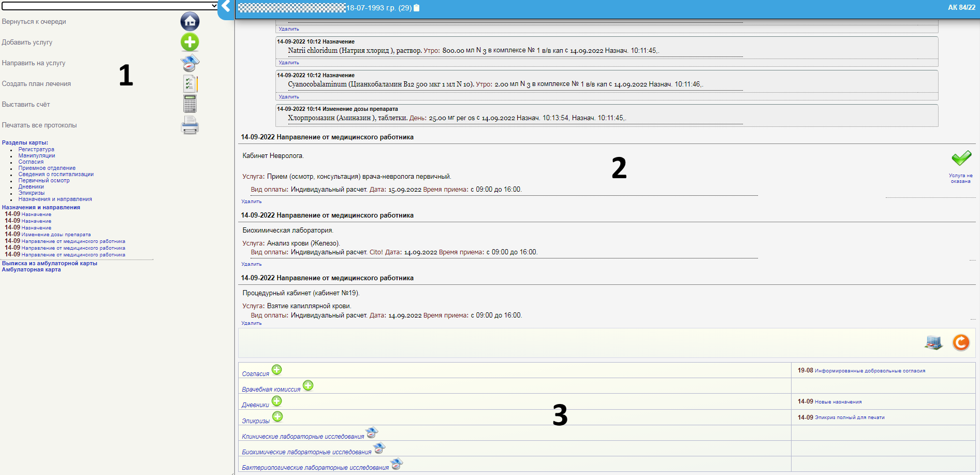
Task: Click the printer icon to print all protocols
Action: (190, 125)
